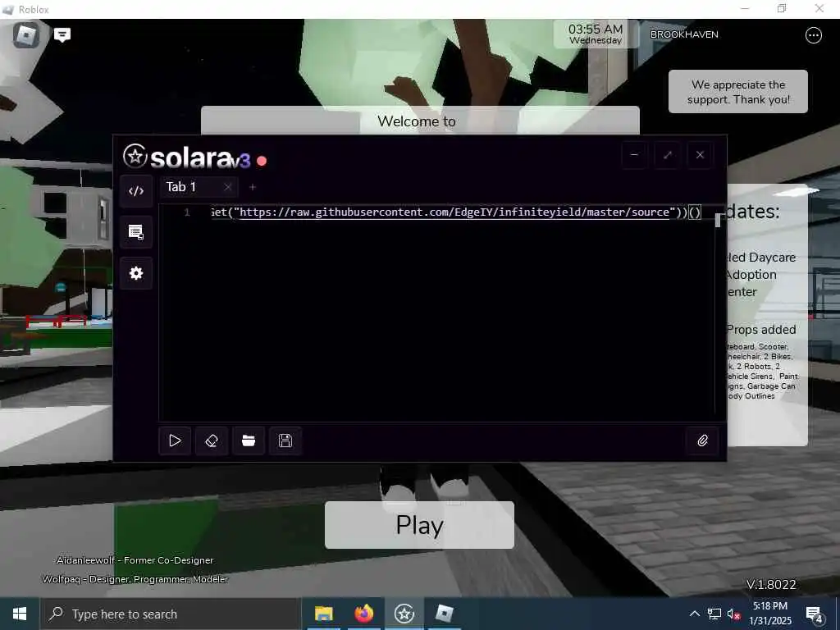Click 'Wolfpaq - Designer, Programmer, Modeler' credit
Screen dimensions: 840x630
click(x=135, y=579)
